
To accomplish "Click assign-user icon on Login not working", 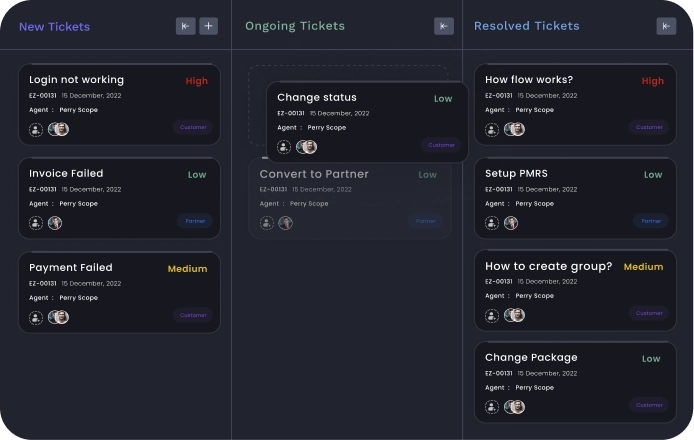I will (36, 129).
